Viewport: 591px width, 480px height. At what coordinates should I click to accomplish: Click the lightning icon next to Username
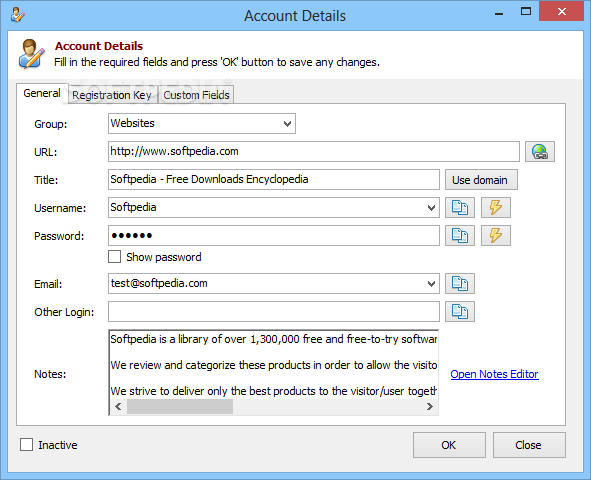tap(496, 208)
